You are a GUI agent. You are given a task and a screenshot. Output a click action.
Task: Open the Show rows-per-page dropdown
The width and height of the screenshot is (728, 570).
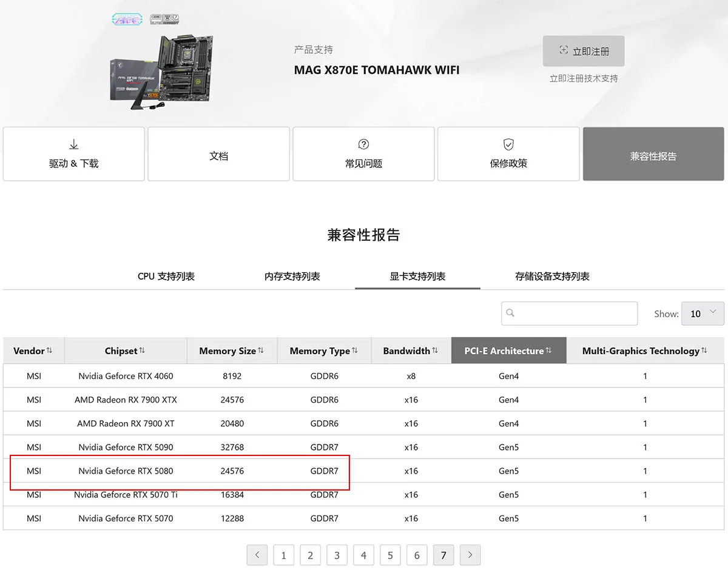(703, 313)
